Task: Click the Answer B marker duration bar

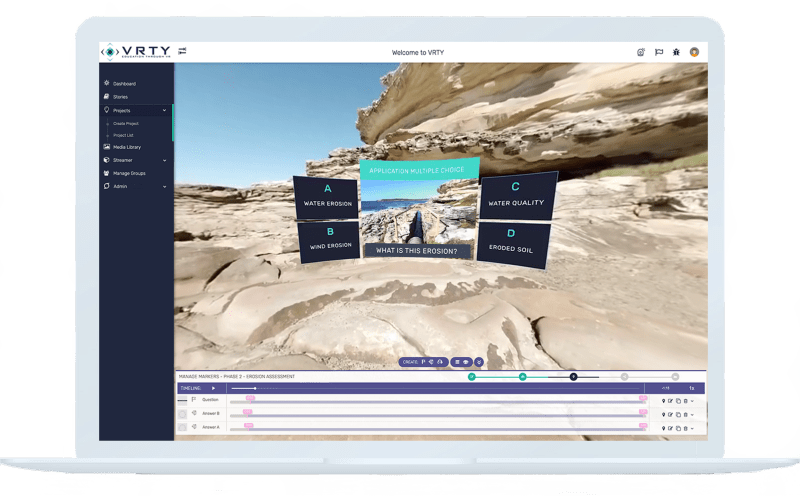Action: pyautogui.click(x=437, y=415)
